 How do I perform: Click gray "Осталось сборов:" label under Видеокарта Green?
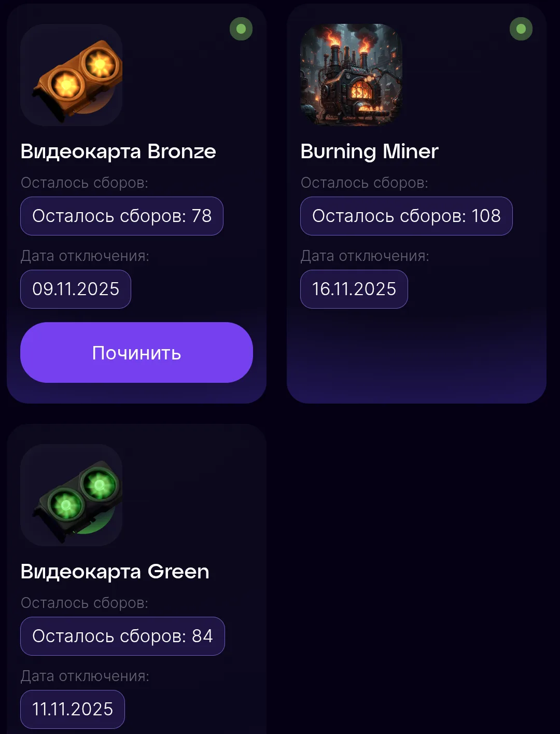85,603
